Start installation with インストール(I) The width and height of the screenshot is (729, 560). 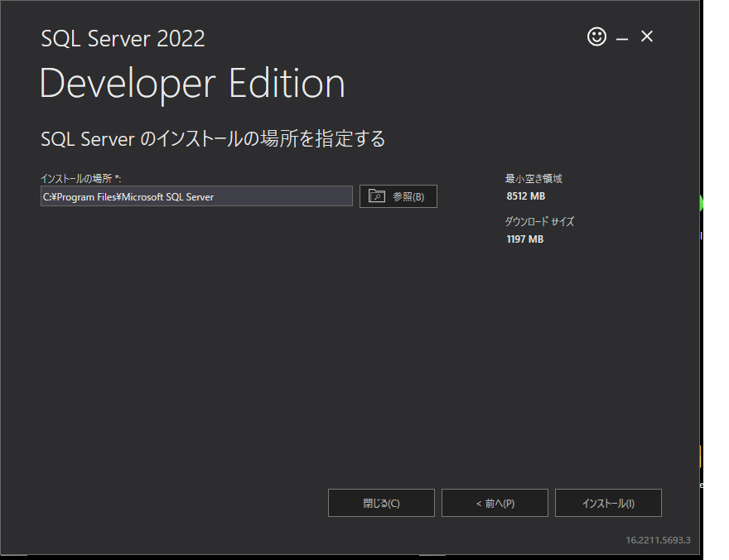click(611, 502)
